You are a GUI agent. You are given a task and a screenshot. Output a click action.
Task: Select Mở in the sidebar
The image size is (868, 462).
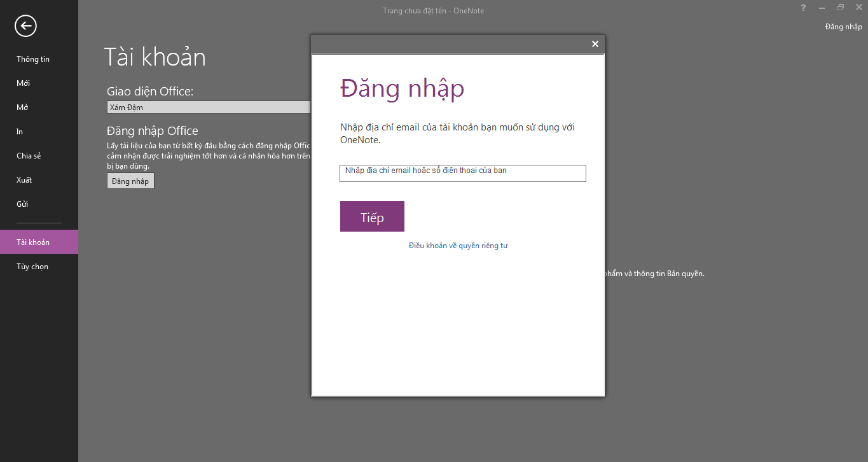22,108
